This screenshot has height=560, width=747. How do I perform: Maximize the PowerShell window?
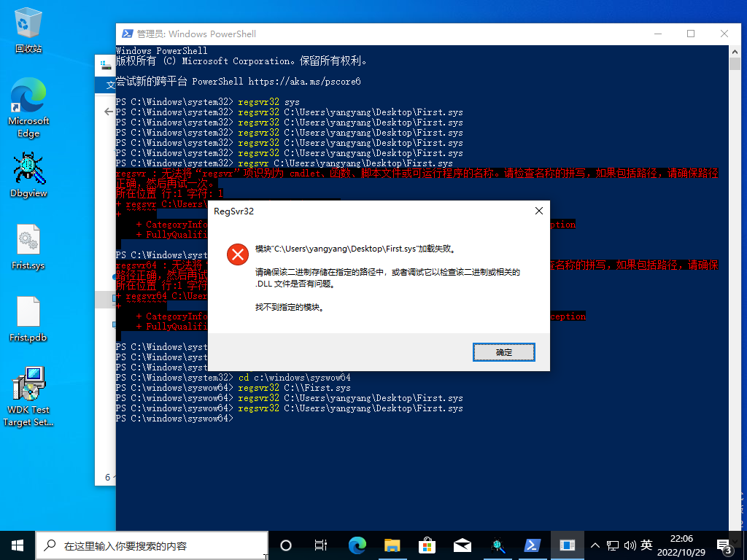(691, 34)
